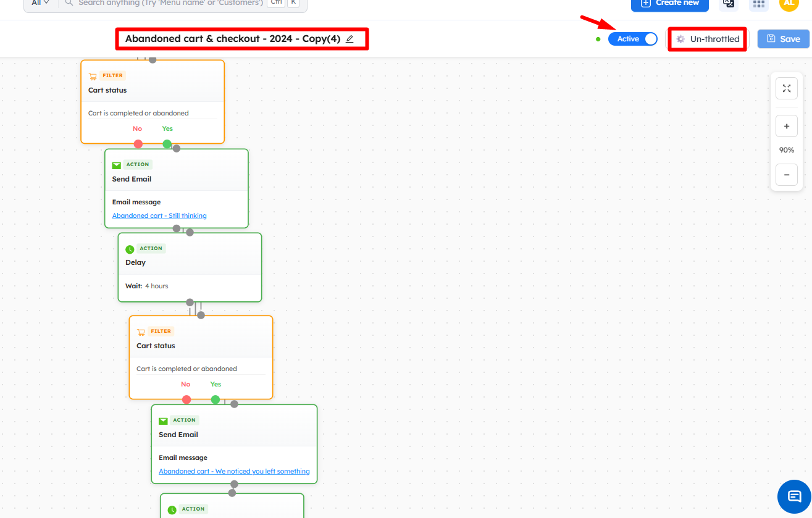
Task: Click the envelope icon on first Send Email
Action: (x=116, y=165)
